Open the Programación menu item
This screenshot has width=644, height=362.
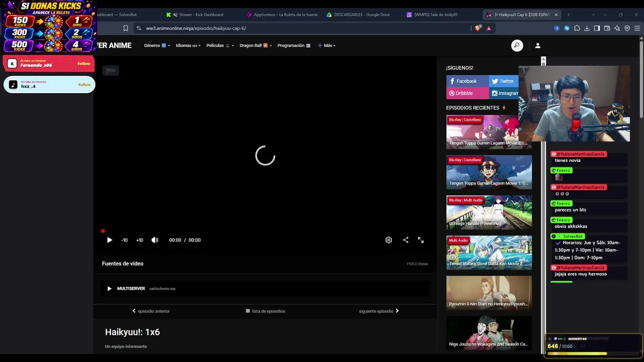294,46
